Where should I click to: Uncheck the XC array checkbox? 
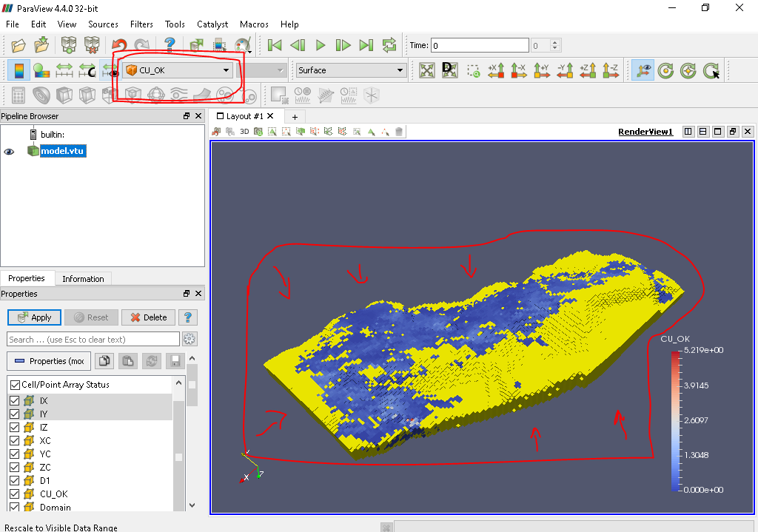(x=15, y=441)
